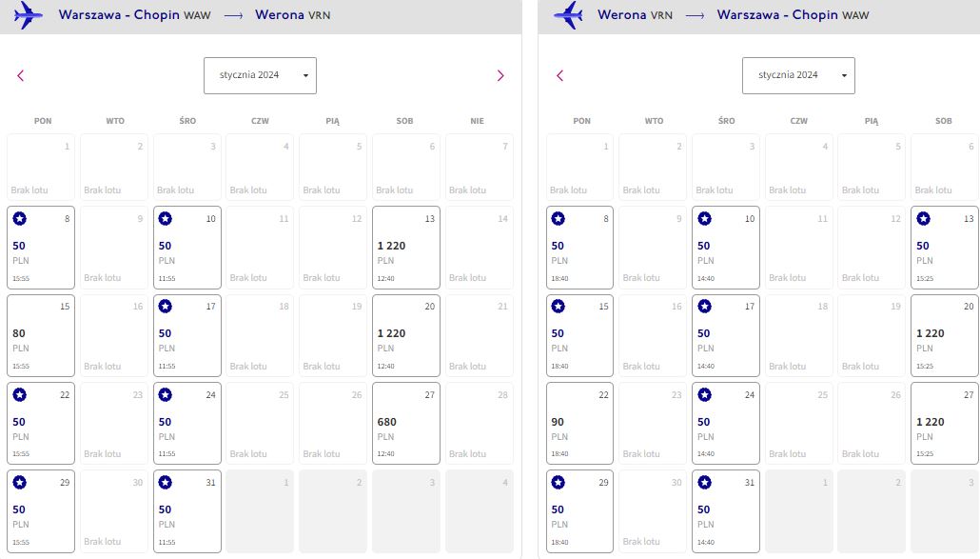Click the plane icon beside Werona VRN return
Viewport: 980px width, 559px height.
[568, 15]
